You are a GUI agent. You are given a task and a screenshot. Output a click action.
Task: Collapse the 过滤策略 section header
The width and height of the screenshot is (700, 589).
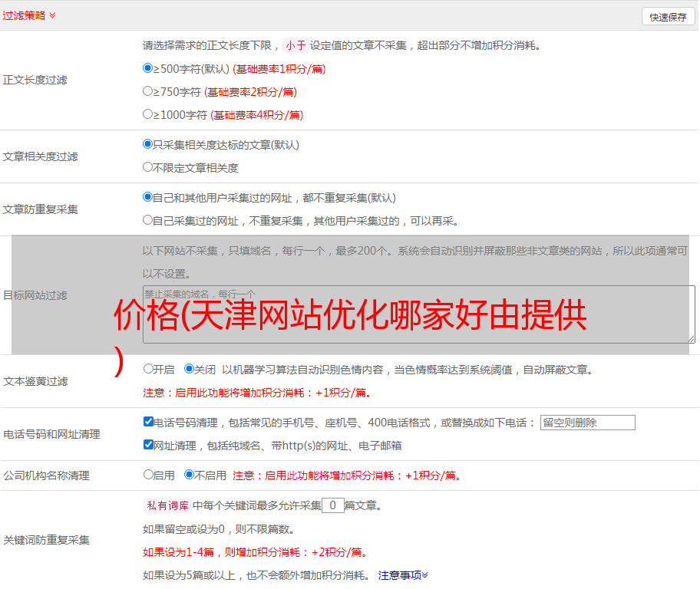pos(29,15)
